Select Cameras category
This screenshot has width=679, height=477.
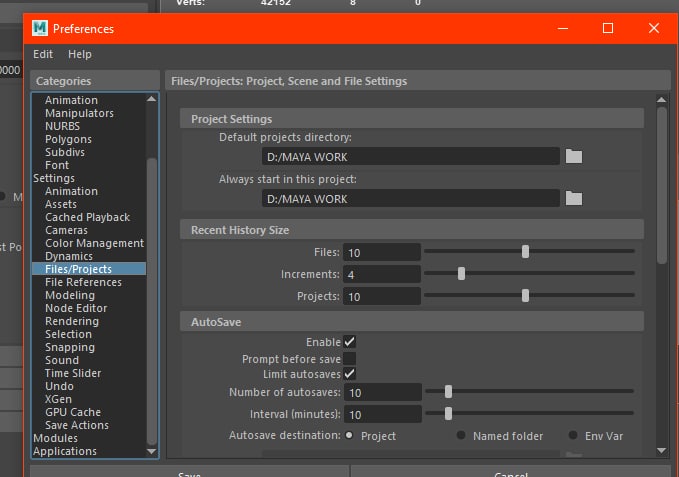[x=66, y=230]
